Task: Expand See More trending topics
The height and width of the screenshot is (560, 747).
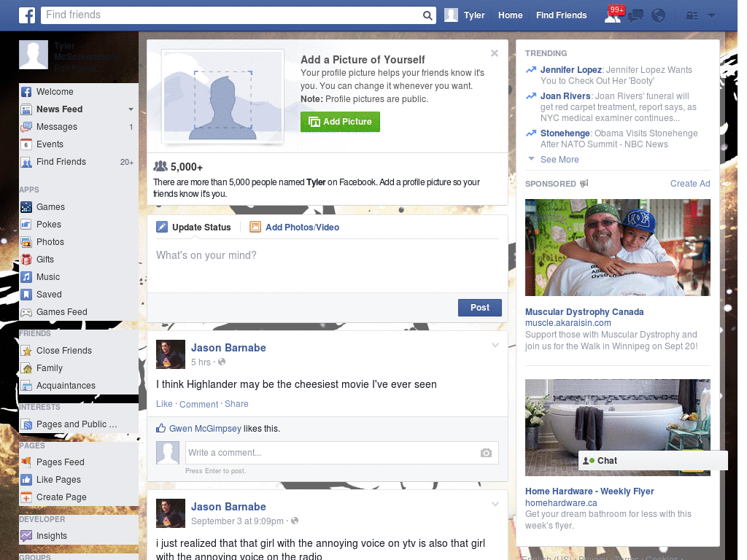Action: [560, 160]
